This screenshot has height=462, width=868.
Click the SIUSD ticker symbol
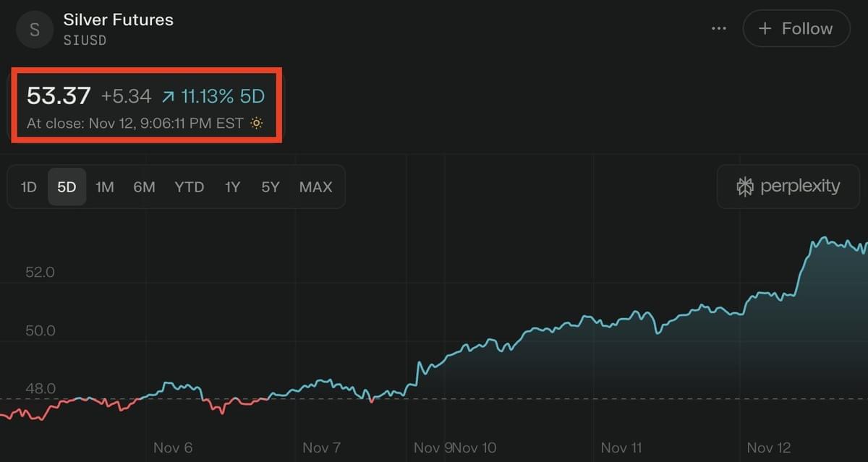(x=85, y=40)
